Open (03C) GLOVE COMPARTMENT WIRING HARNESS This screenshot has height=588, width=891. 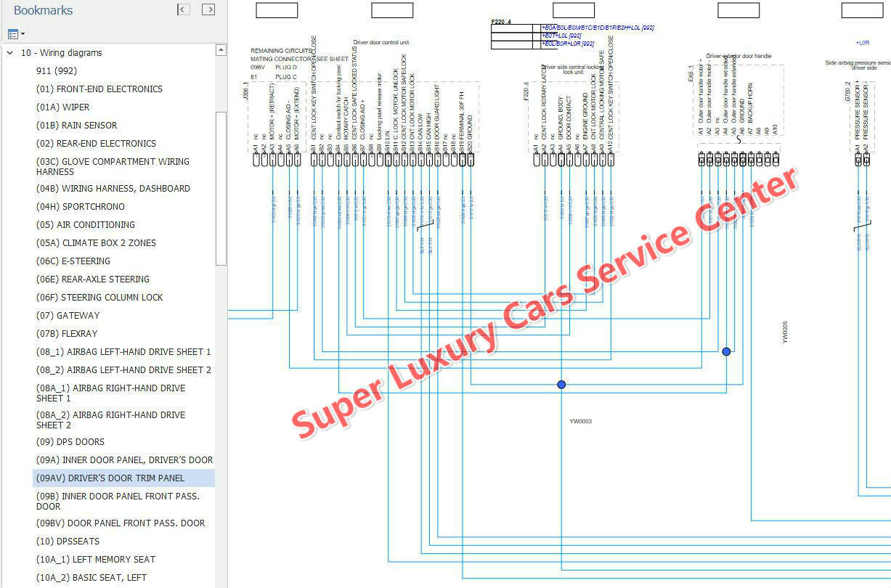113,167
